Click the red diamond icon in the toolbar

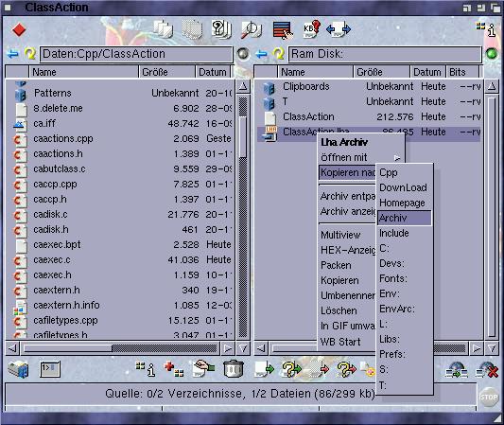point(19,30)
